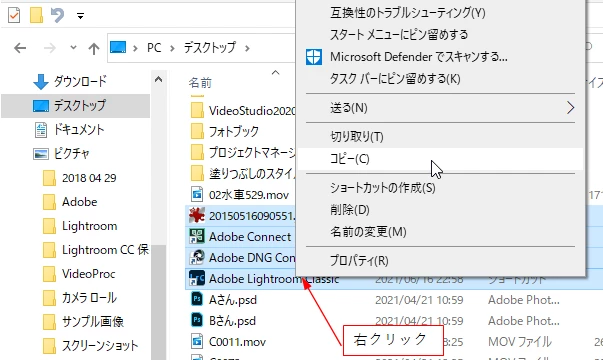Click the navigation pane scroll up arrow
Image resolution: width=603 pixels, height=360 pixels.
coord(158,80)
